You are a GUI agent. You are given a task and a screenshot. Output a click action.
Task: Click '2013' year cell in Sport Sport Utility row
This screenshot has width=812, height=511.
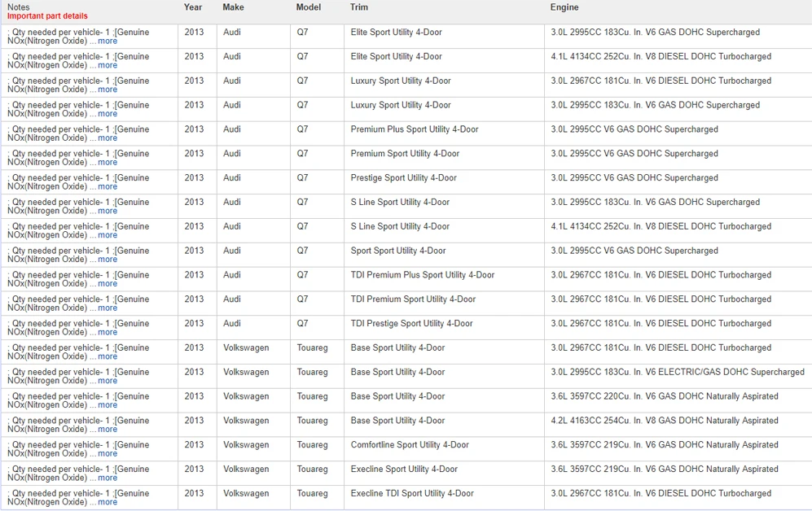(194, 251)
